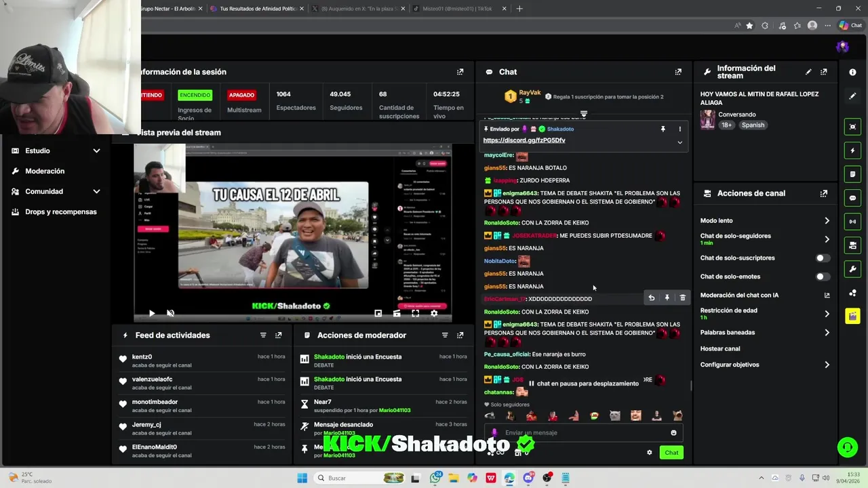Collapse the chat leaderboard handle
This screenshot has height=488, width=868.
click(583, 114)
